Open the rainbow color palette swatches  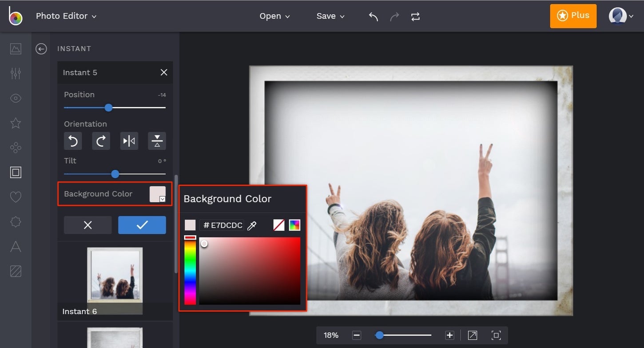(x=294, y=225)
